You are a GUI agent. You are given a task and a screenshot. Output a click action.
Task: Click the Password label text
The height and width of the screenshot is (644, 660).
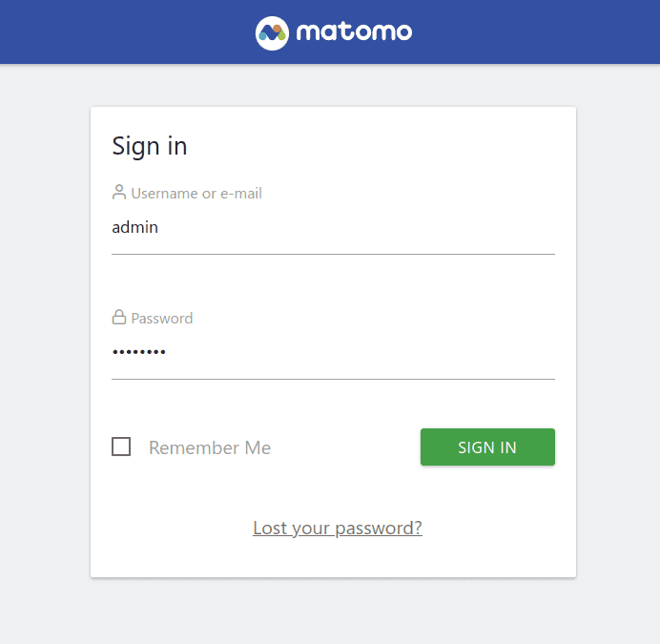pyautogui.click(x=162, y=318)
